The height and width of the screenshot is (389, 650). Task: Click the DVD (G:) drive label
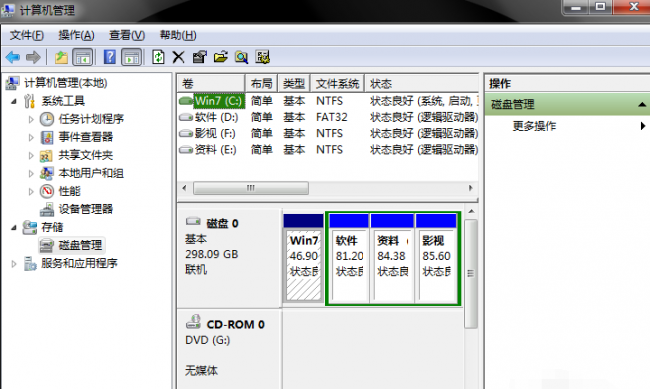pos(207,340)
